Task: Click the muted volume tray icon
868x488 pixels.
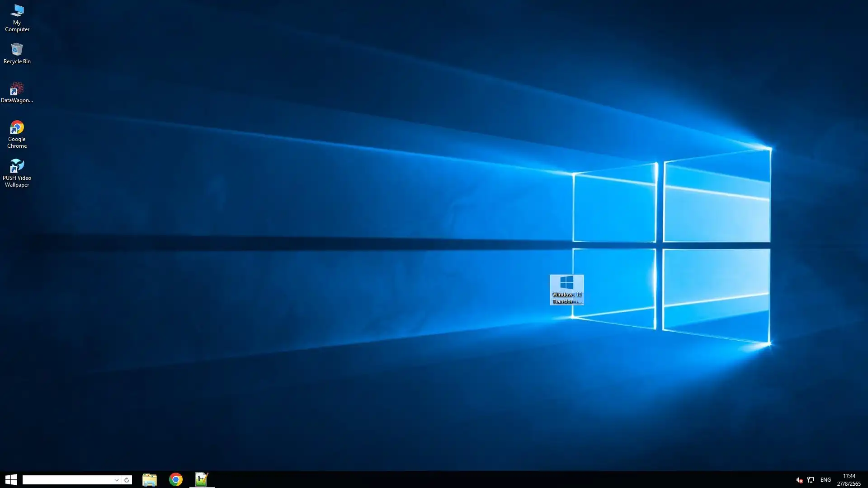Action: pyautogui.click(x=799, y=480)
